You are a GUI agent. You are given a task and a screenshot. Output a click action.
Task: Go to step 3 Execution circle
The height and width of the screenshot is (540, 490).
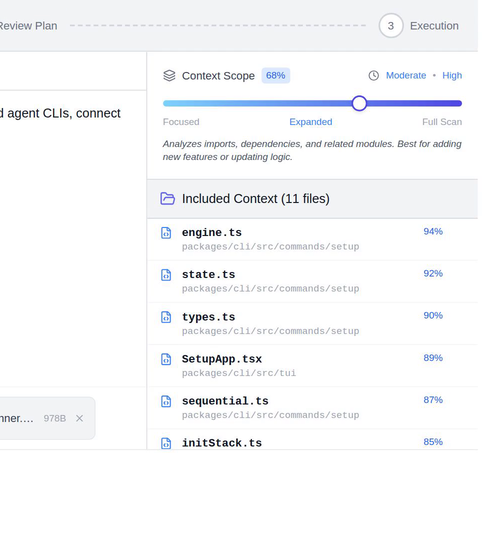point(391,26)
